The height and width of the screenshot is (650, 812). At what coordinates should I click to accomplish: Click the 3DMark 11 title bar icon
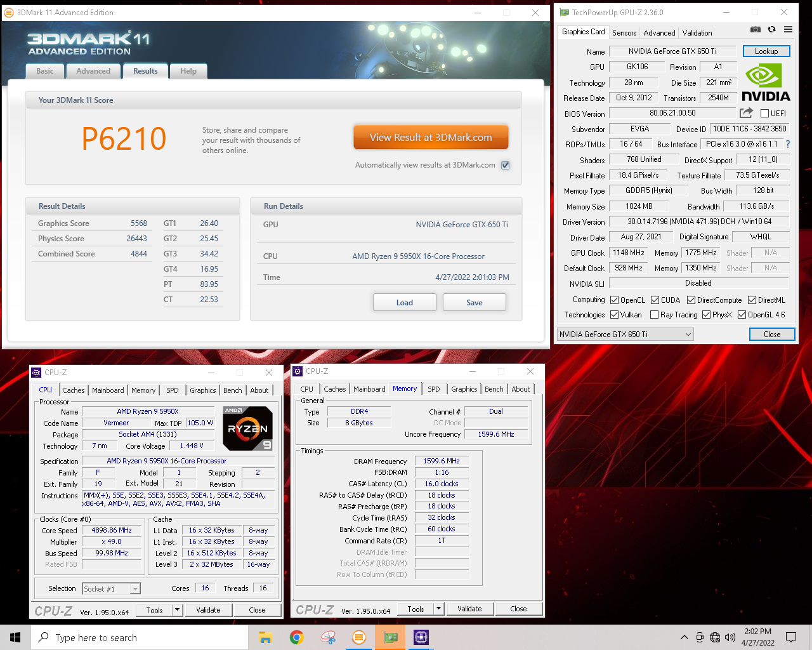(9, 12)
